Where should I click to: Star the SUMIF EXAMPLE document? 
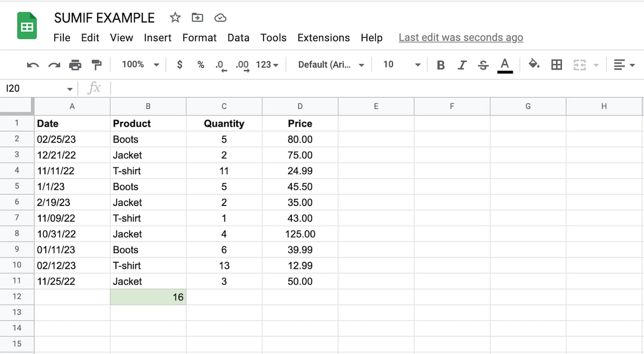click(175, 18)
